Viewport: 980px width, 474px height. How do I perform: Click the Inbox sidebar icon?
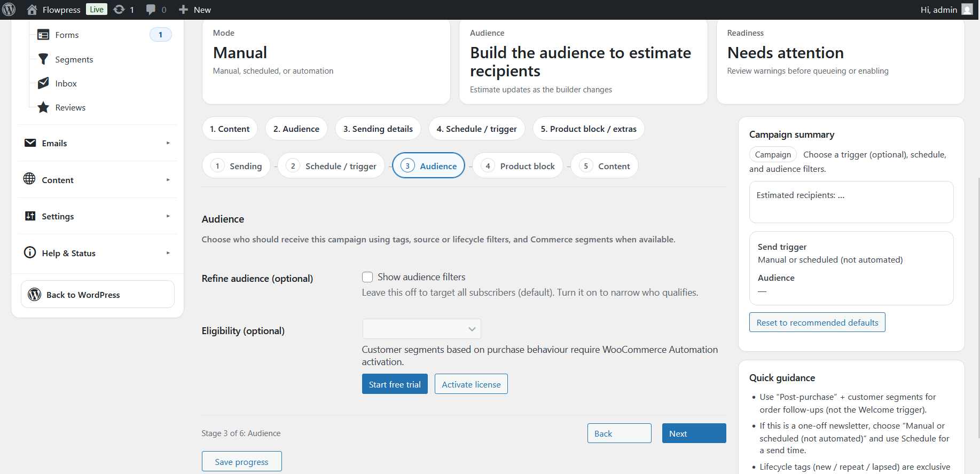[43, 83]
